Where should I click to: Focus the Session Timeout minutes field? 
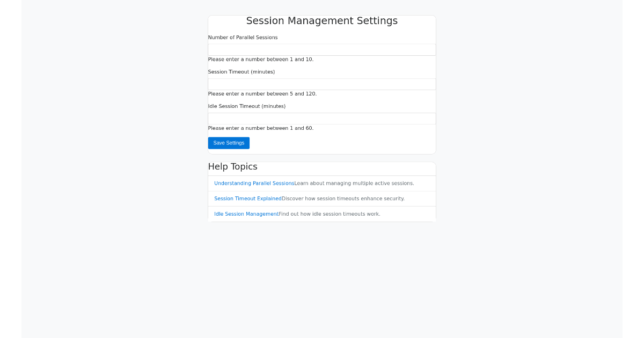coord(321,84)
